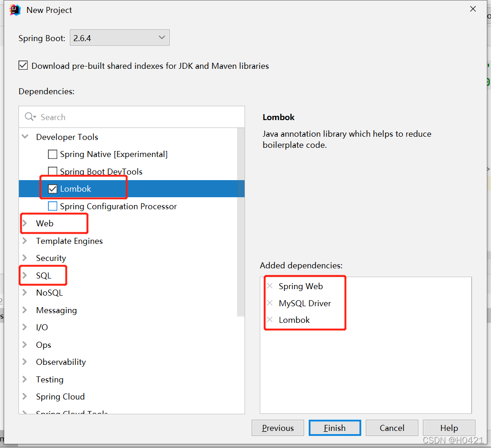
Task: Expand the Ops category
Action: pyautogui.click(x=25, y=345)
